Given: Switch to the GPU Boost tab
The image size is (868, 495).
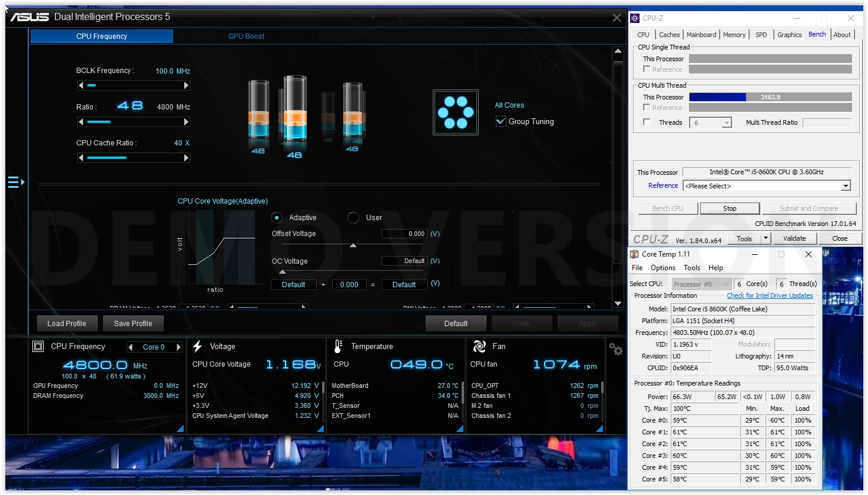Looking at the screenshot, I should tap(246, 36).
